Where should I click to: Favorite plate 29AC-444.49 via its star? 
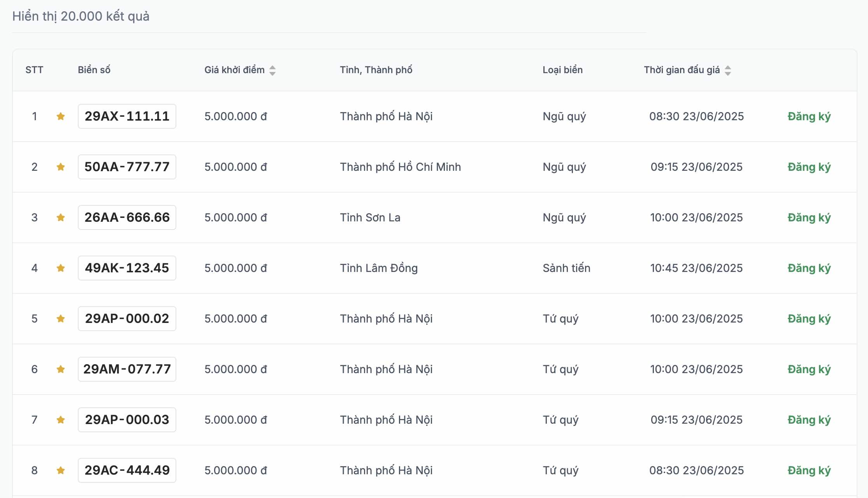click(x=60, y=470)
